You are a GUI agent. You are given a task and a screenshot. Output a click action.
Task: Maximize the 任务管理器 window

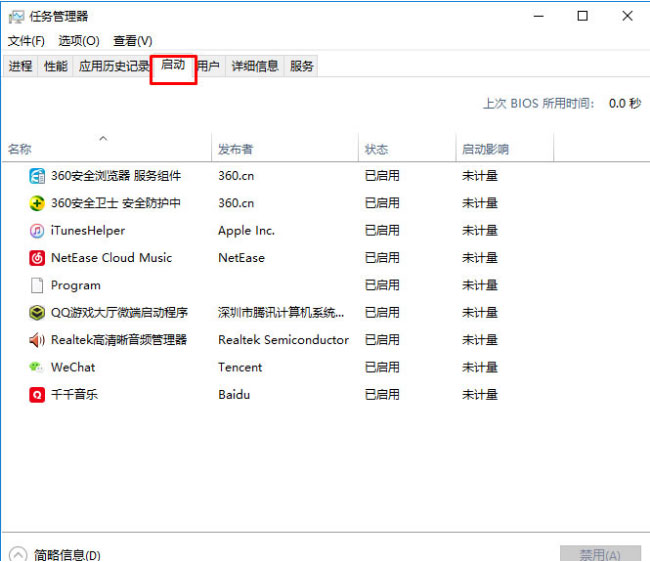click(583, 16)
